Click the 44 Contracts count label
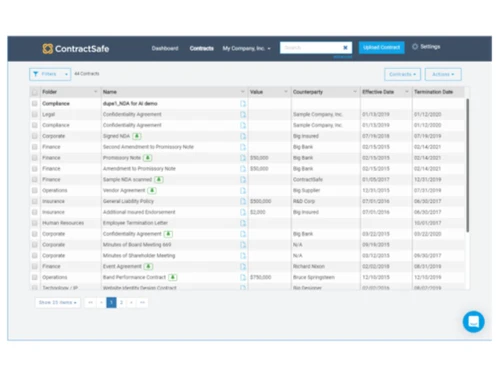This screenshot has width=500, height=375. [x=87, y=74]
